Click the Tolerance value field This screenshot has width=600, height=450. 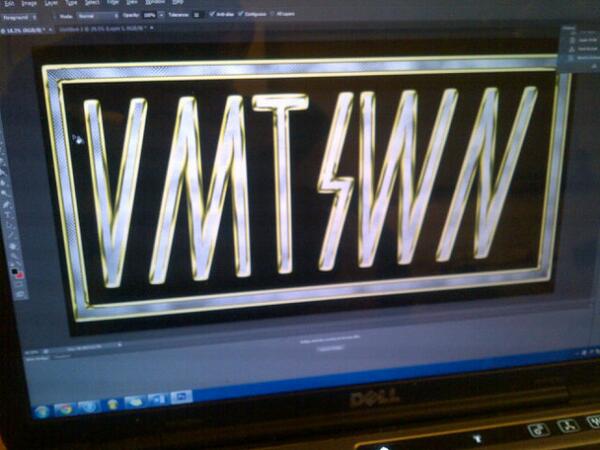pos(197,15)
